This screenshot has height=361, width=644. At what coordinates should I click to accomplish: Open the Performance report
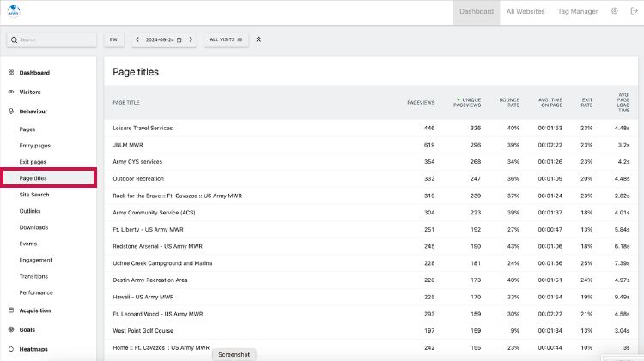36,293
